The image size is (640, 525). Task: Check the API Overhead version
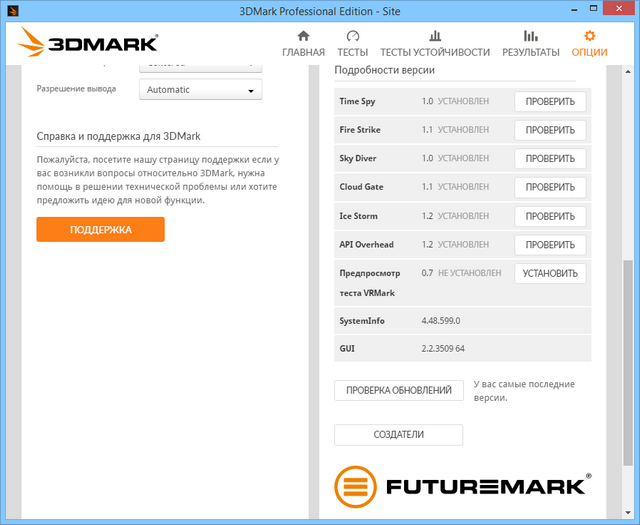tap(550, 245)
